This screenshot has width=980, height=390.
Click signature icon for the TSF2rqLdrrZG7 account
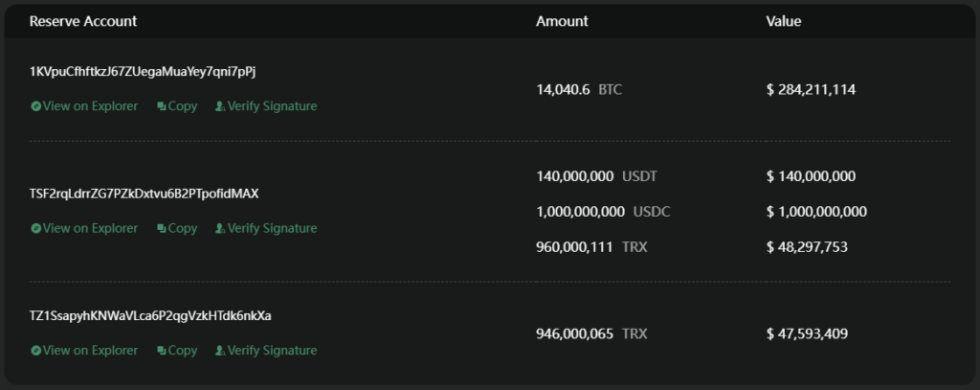[220, 229]
